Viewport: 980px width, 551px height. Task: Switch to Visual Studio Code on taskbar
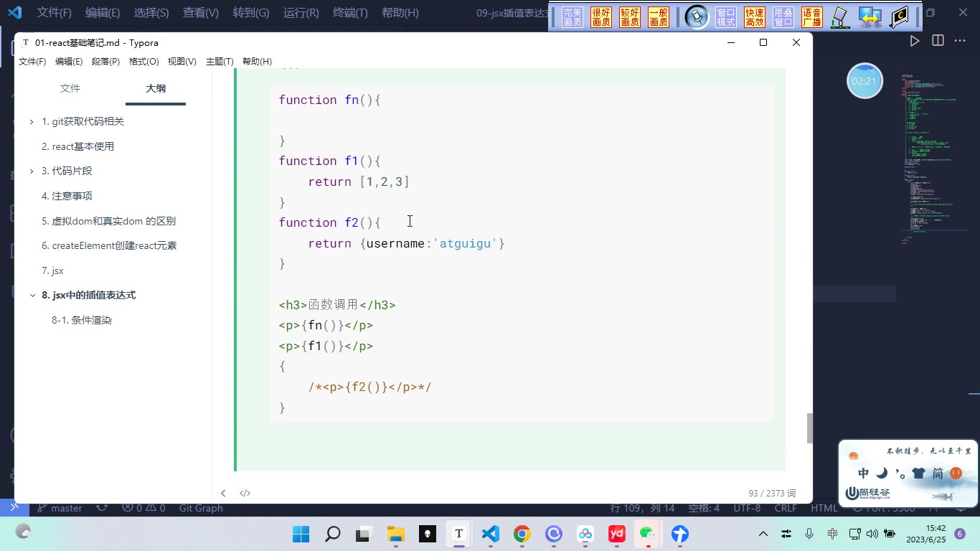[490, 534]
